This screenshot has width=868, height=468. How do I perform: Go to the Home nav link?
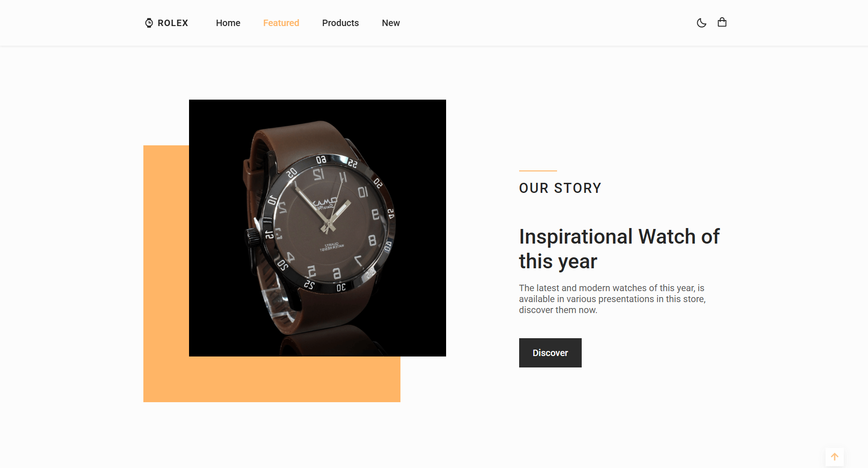[228, 23]
